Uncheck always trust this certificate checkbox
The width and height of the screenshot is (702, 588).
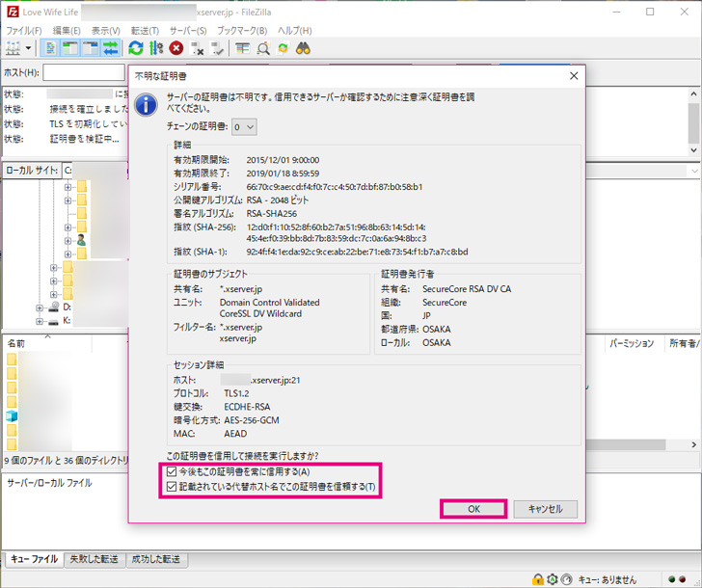[172, 472]
